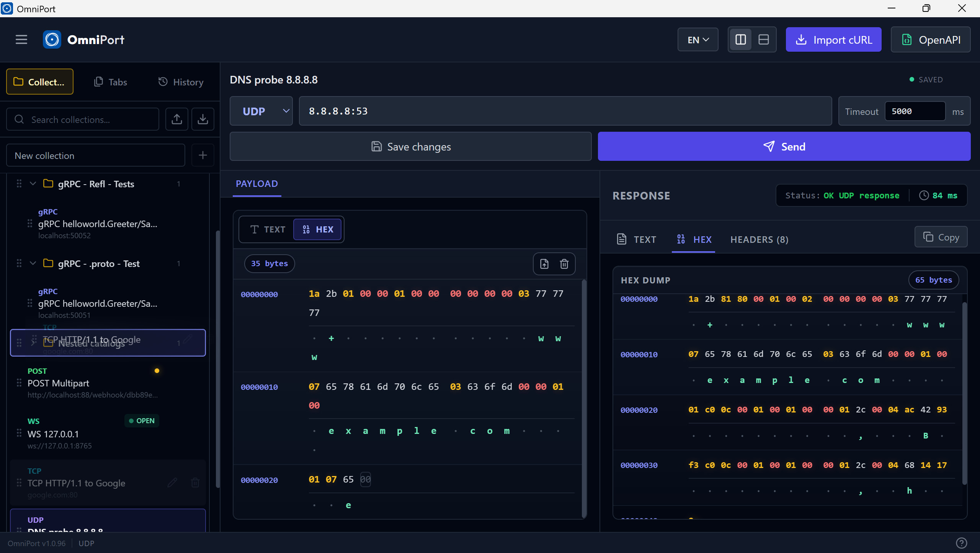Click the SAVED status indicator

point(926,80)
